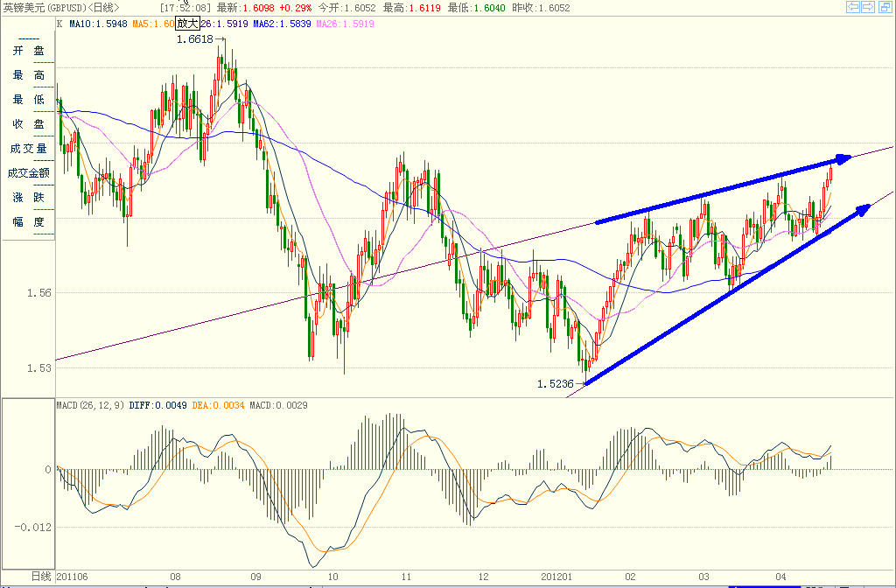Click the 03 month axis label
896x588 pixels.
coord(704,577)
